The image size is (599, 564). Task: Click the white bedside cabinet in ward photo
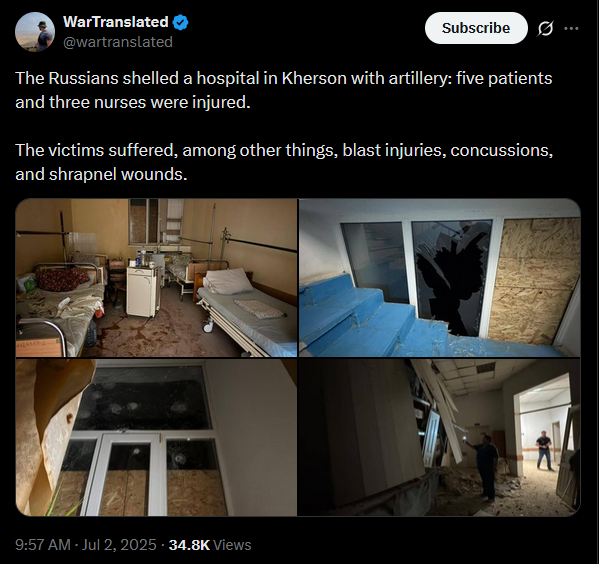pos(143,291)
